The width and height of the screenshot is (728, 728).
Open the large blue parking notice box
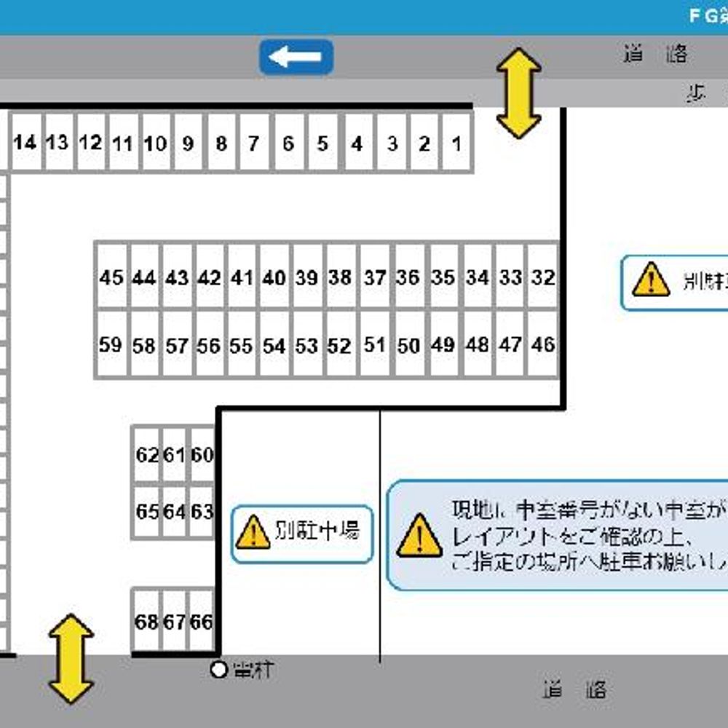(x=557, y=535)
